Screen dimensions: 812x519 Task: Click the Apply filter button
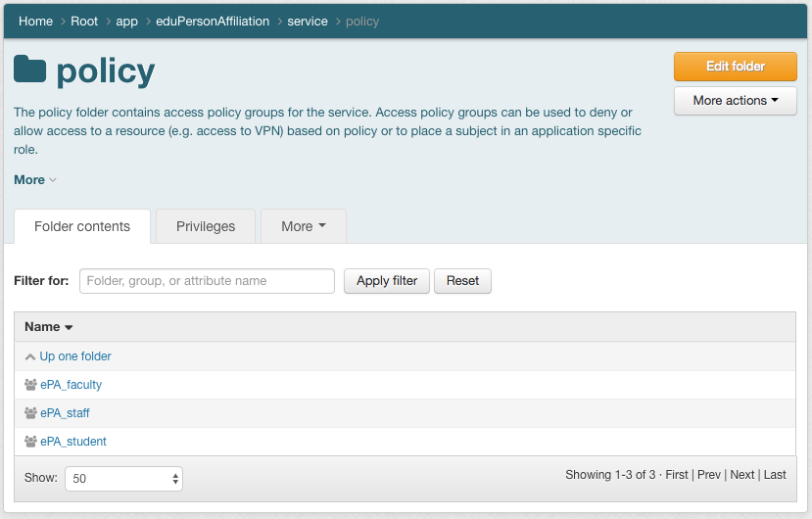click(x=387, y=281)
